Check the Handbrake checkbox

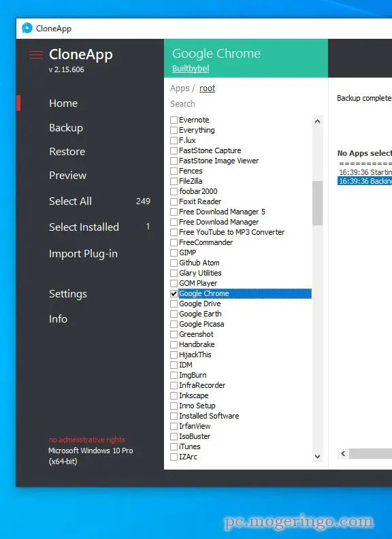(x=174, y=344)
